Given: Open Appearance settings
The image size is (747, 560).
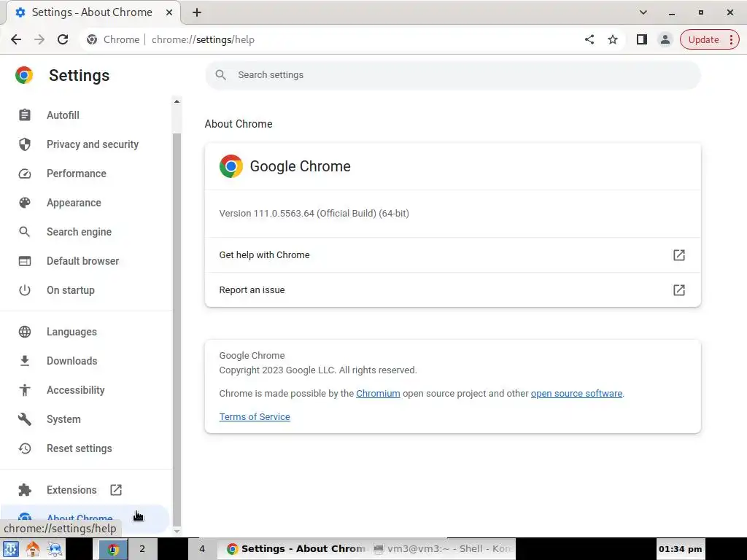Looking at the screenshot, I should point(74,203).
